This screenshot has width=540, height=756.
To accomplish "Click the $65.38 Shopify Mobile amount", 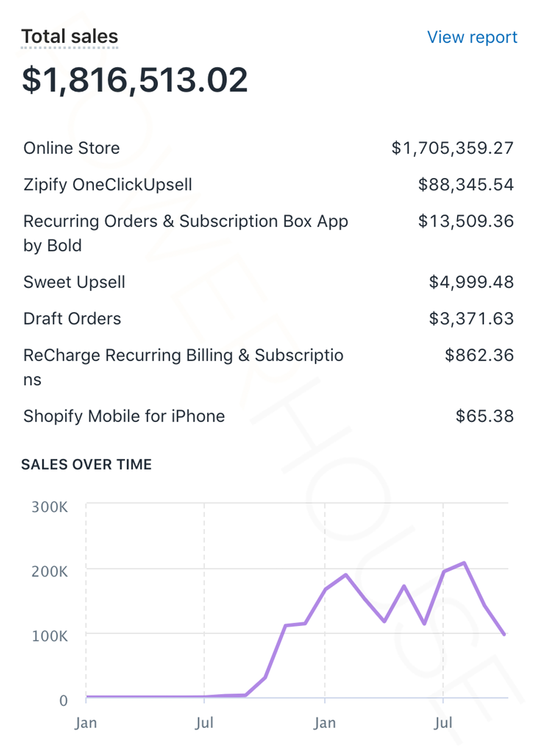I will point(484,416).
